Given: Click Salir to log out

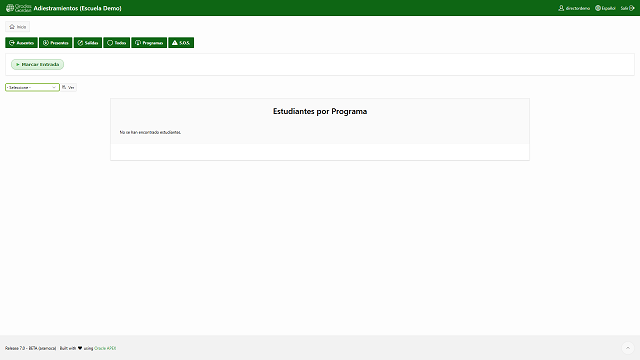Looking at the screenshot, I should [x=627, y=8].
